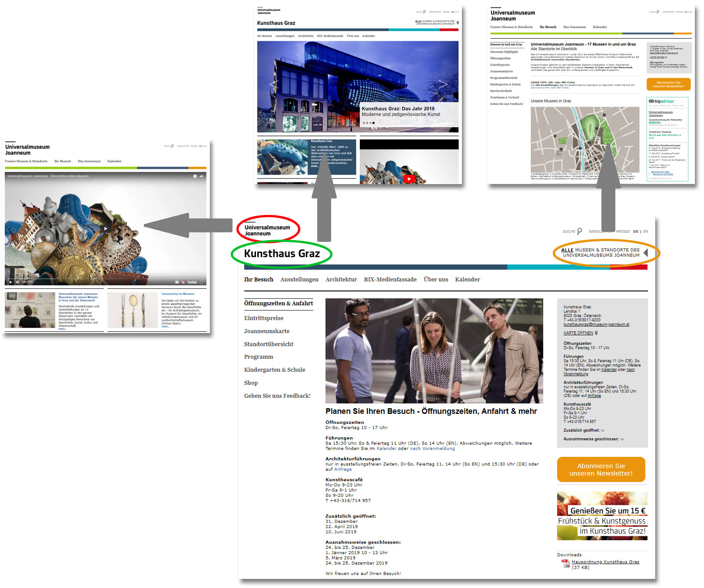
Task: Select the last black carousel dot
Action: [373, 123]
